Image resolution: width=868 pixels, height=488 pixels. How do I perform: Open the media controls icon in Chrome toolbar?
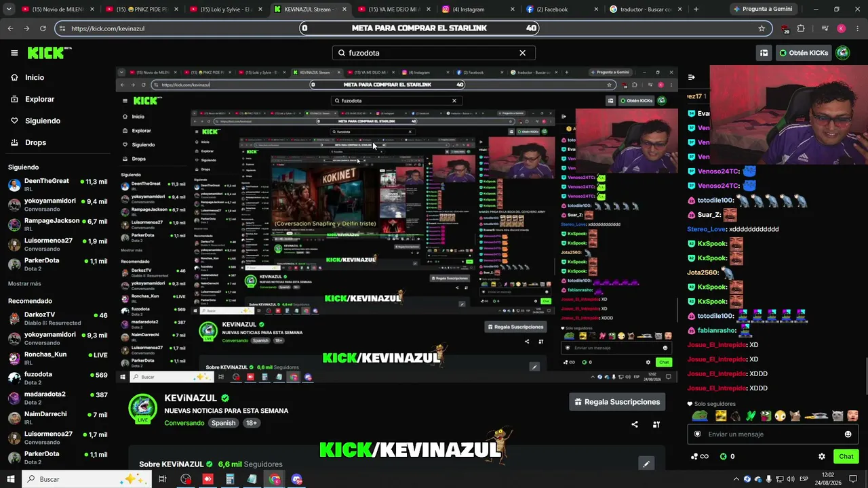coord(825,28)
